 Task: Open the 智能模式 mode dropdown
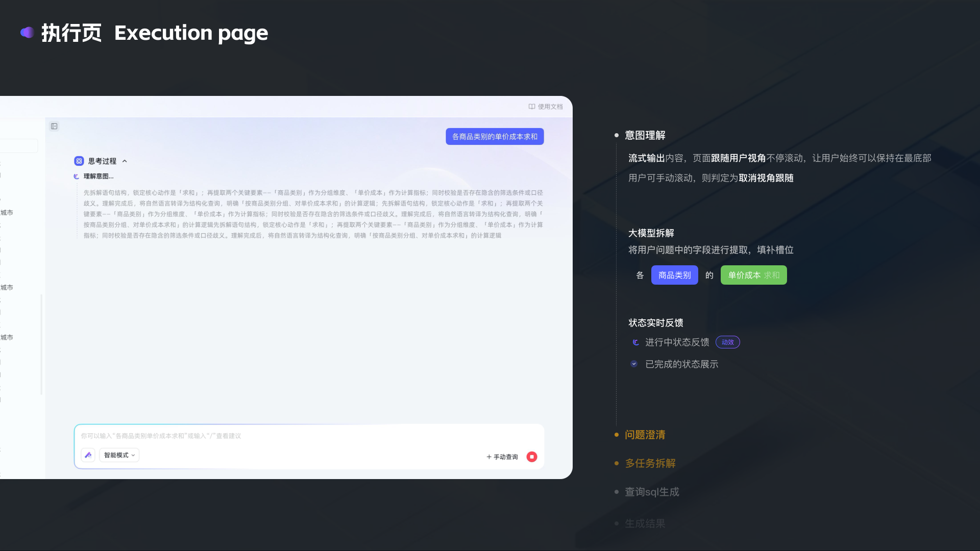[119, 455]
